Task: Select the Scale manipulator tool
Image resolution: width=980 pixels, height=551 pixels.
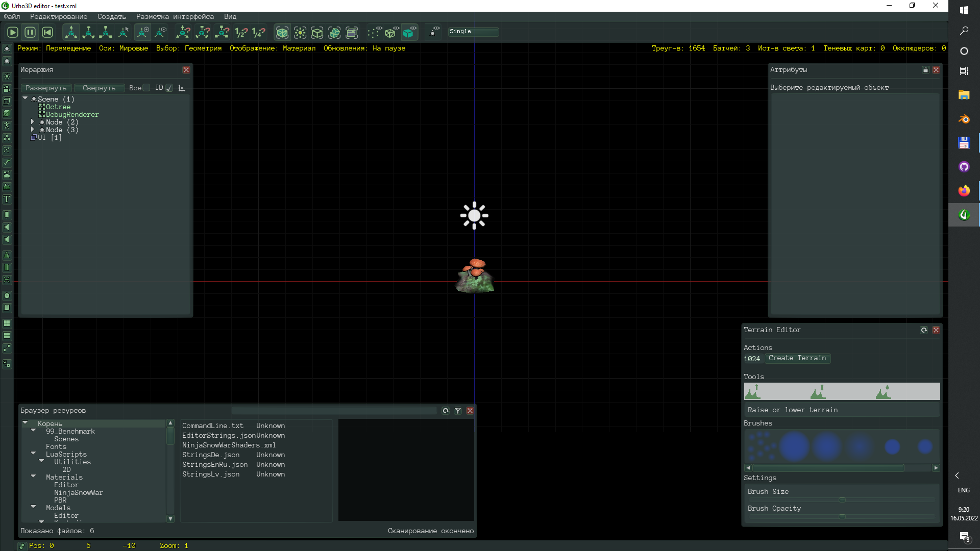Action: [106, 32]
